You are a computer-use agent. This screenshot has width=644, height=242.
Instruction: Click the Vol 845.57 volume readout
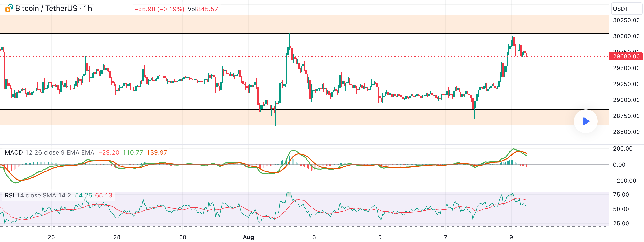point(203,9)
